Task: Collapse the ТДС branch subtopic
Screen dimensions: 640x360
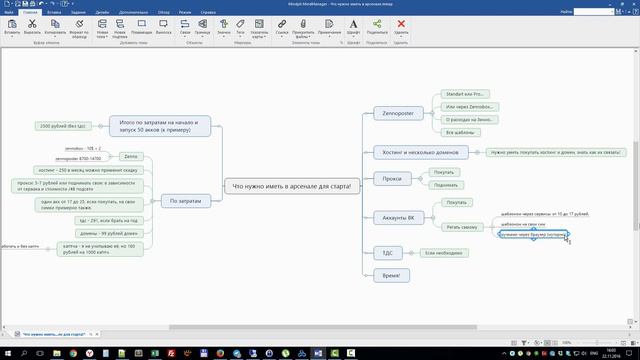Action: click(x=411, y=253)
